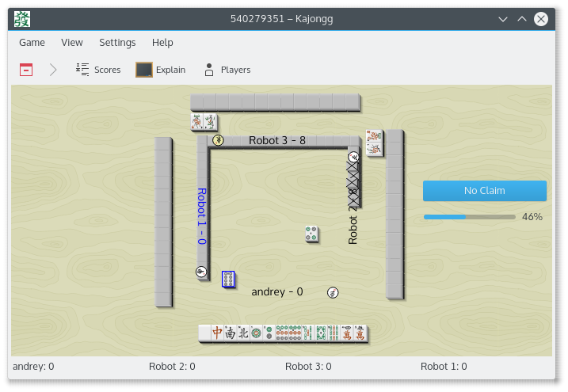Click the Kajongg app icon in title bar

(x=23, y=18)
